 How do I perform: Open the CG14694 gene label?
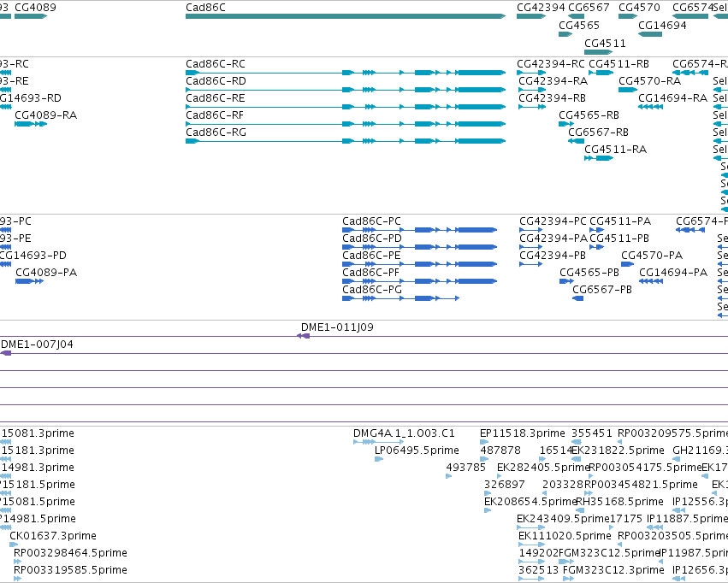tap(662, 26)
